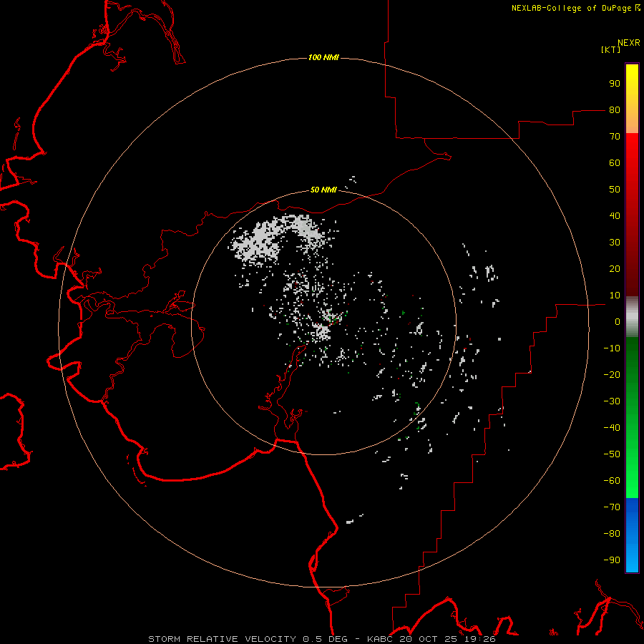Click the dark blue band near -70

(x=632, y=507)
